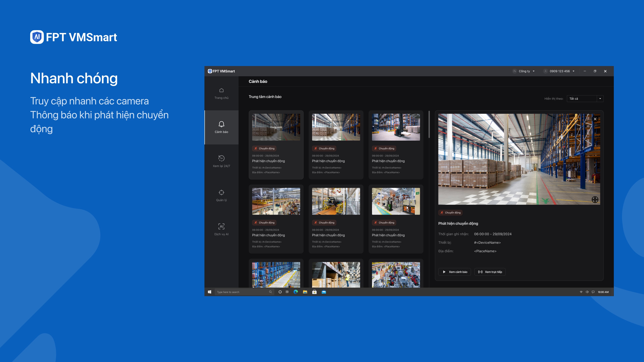Open the Dịch vụ AI icon
Viewport: 644px width, 362px height.
[x=221, y=226]
